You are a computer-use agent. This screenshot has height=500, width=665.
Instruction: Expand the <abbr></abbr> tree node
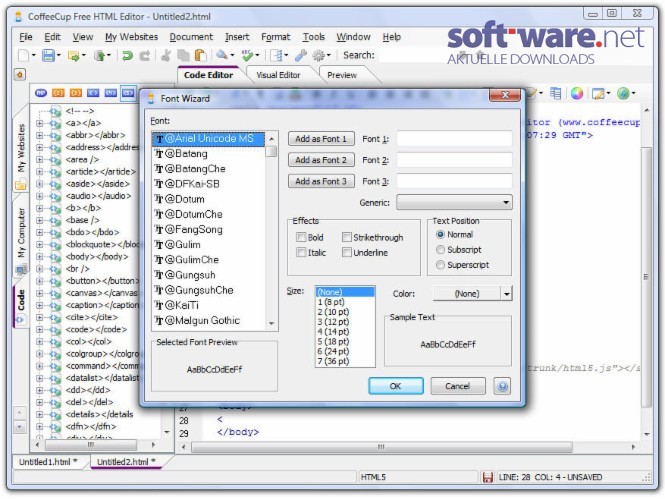(x=39, y=135)
